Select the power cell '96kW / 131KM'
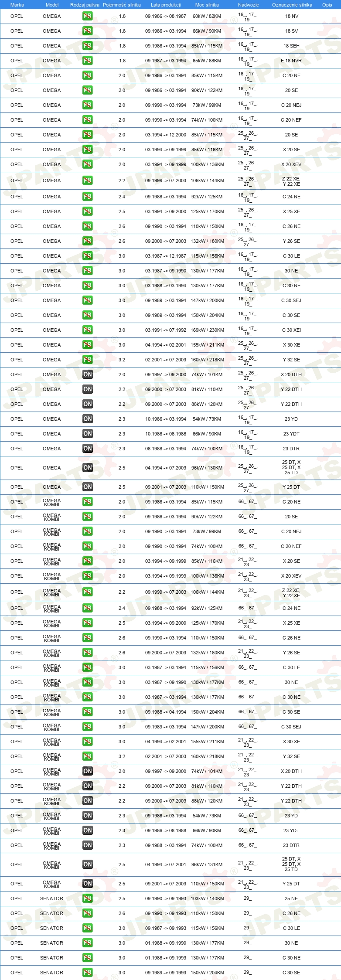The image size is (341, 980). tap(207, 864)
